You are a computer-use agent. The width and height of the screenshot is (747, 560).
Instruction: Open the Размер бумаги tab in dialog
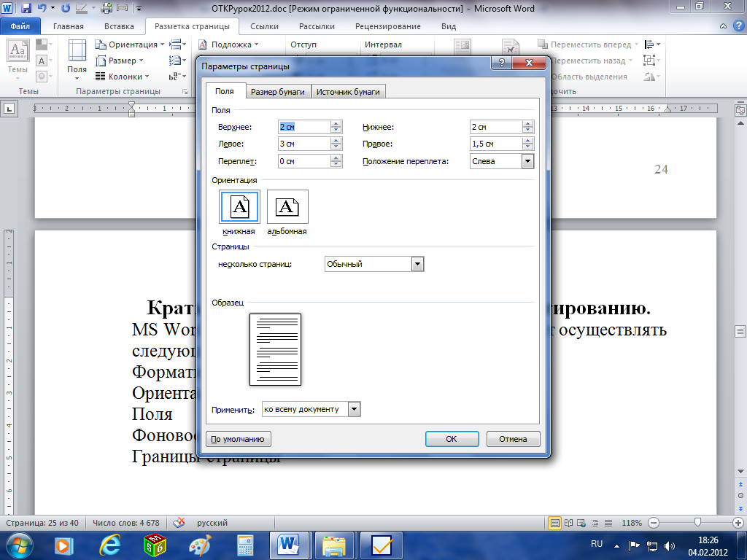click(278, 92)
